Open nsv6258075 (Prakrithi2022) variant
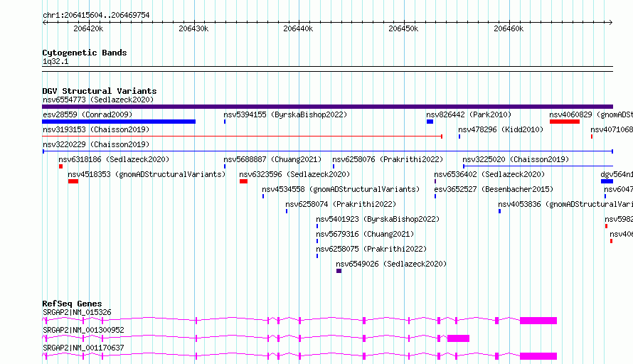Screen dimensions: 633x364 (x=371, y=249)
